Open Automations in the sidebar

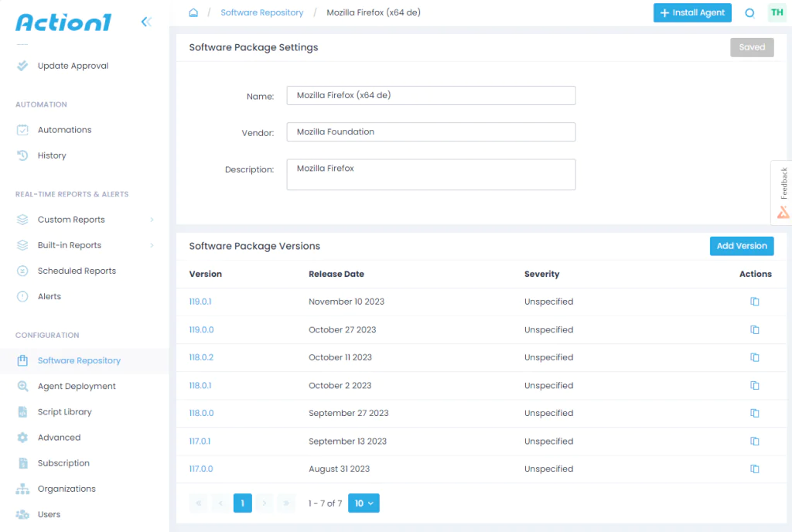tap(65, 130)
